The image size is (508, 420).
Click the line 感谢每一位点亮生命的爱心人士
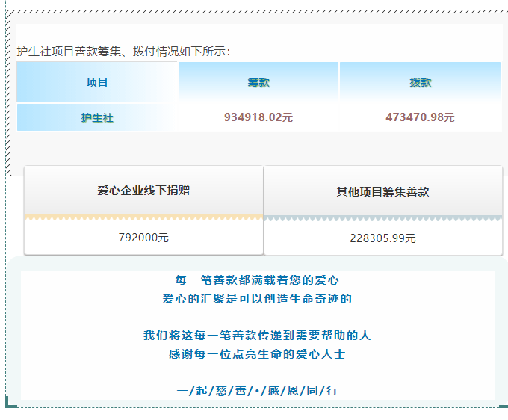(x=257, y=354)
